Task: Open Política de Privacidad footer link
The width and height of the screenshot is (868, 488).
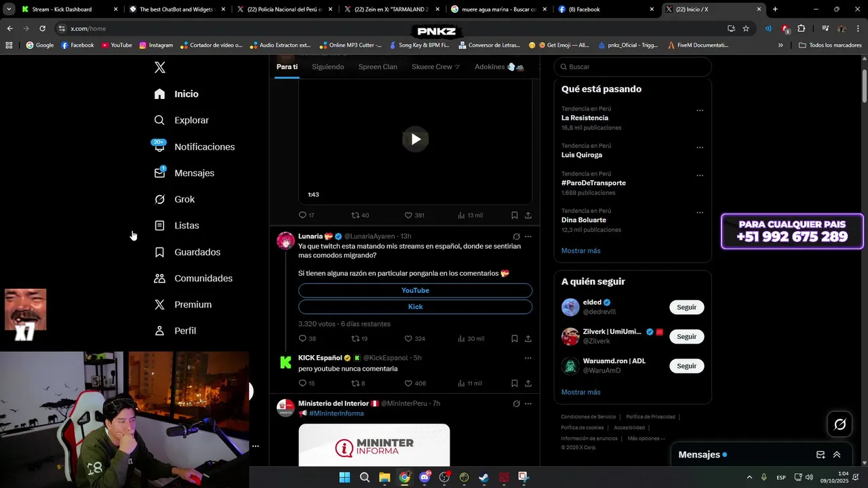Action: click(650, 417)
